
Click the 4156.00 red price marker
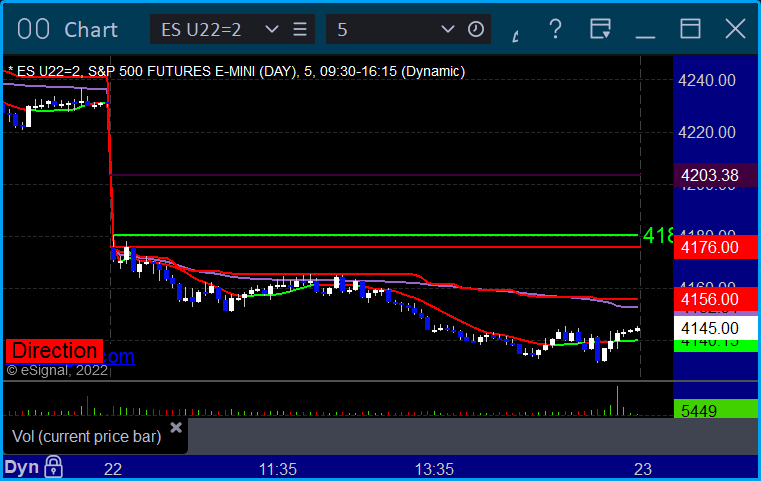click(x=715, y=299)
